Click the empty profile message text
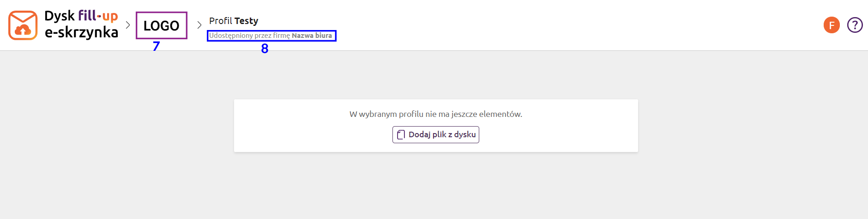This screenshot has height=219, width=868. point(436,114)
